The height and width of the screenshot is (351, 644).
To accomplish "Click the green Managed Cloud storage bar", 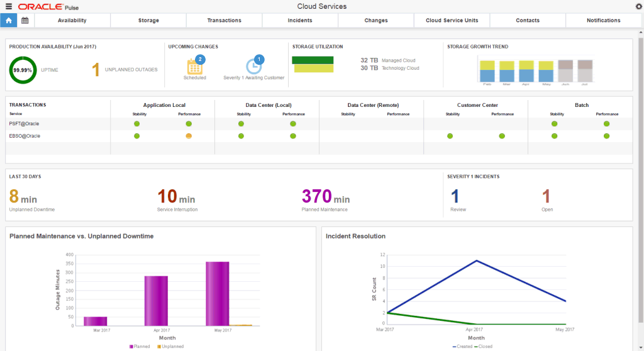I will coord(313,60).
